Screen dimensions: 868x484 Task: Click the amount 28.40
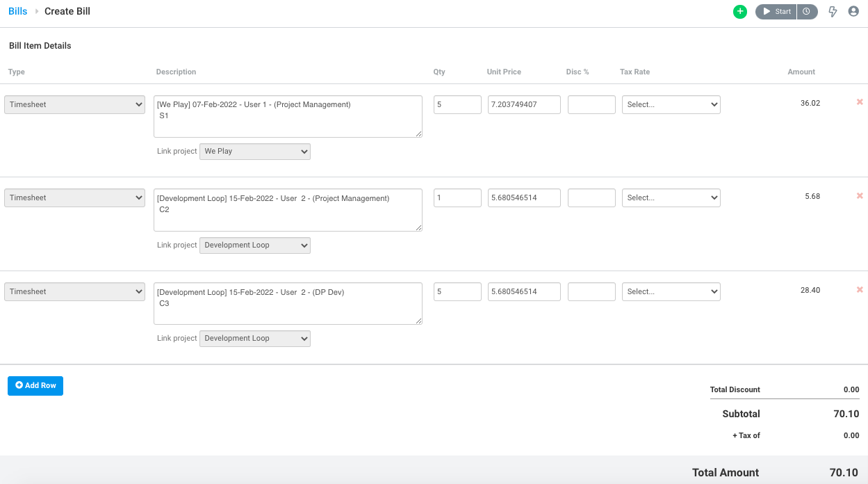pos(810,290)
